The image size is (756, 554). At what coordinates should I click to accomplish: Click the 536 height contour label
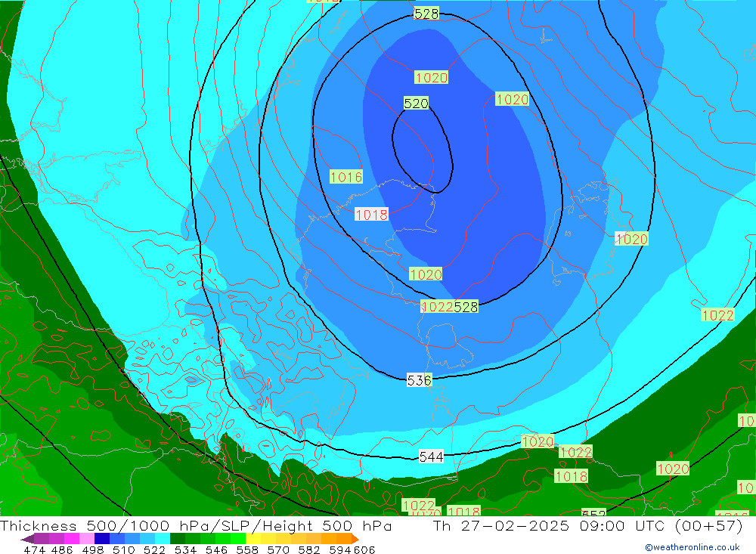(x=420, y=380)
